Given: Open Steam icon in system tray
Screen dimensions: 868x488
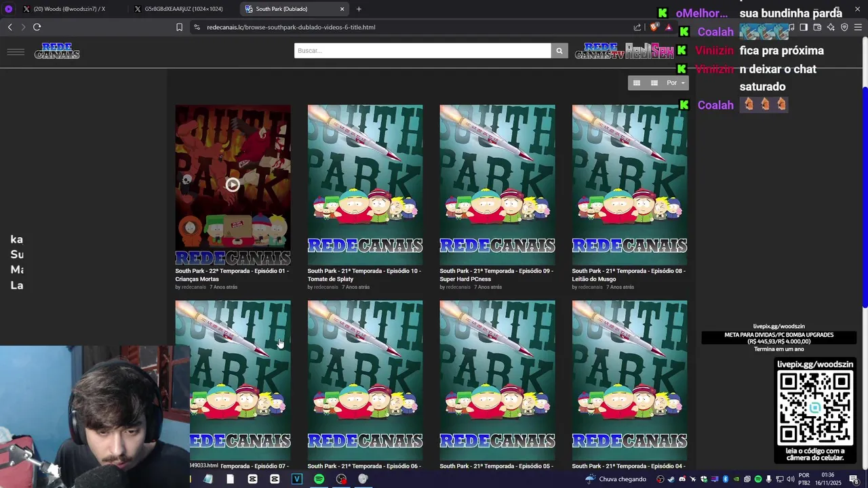Looking at the screenshot, I should pyautogui.click(x=671, y=479).
